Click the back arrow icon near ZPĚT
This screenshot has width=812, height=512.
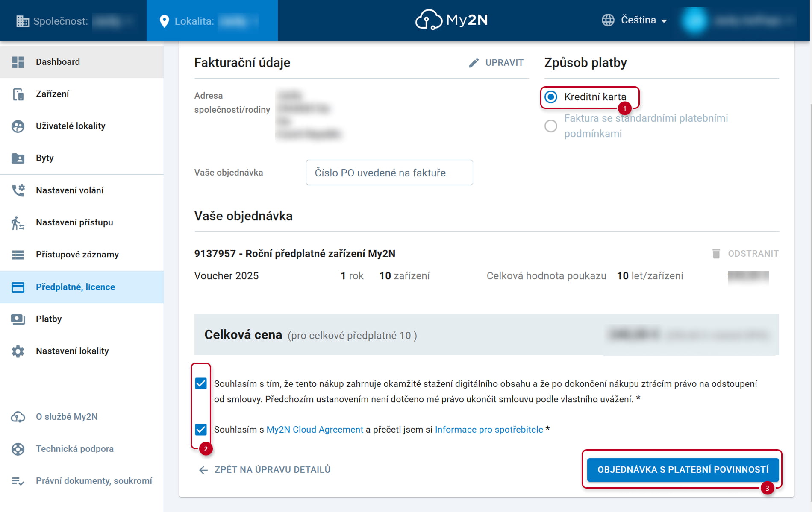pyautogui.click(x=203, y=470)
